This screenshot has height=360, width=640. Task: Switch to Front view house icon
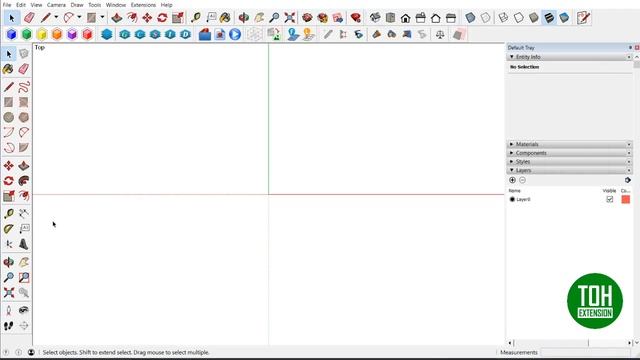click(x=405, y=18)
